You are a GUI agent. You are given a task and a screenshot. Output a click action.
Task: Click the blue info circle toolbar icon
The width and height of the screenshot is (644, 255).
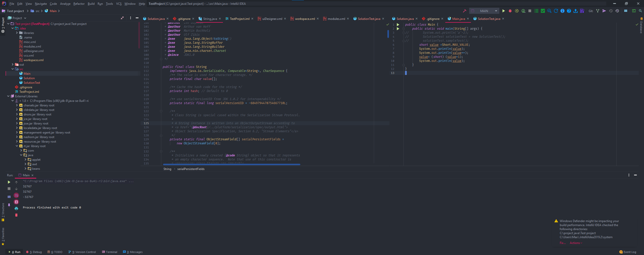(x=562, y=11)
